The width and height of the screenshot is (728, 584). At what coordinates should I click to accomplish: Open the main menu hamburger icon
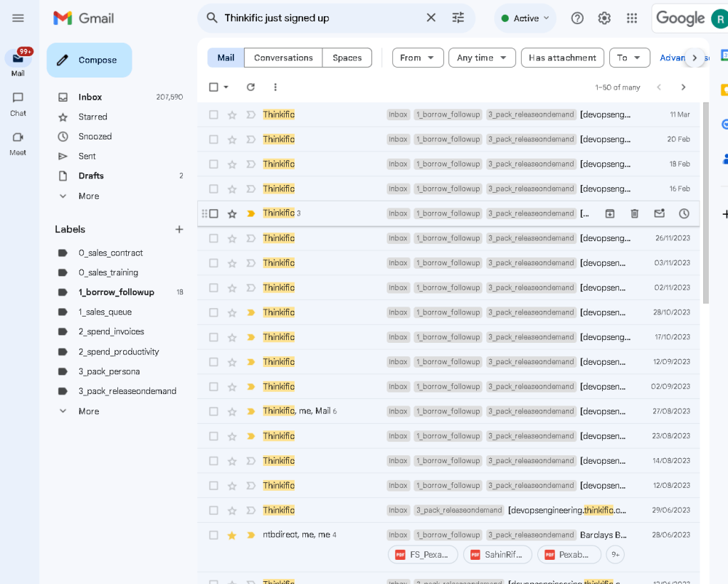pos(18,18)
